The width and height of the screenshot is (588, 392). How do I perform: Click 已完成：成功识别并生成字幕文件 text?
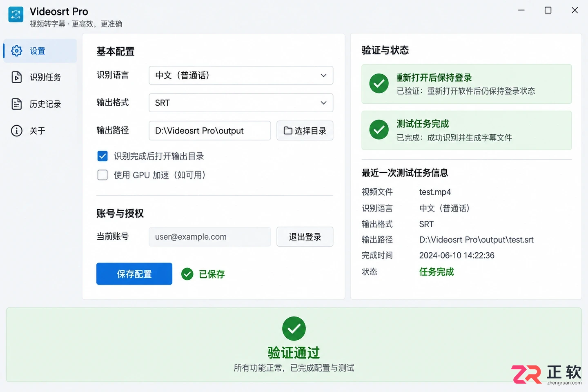(x=454, y=138)
